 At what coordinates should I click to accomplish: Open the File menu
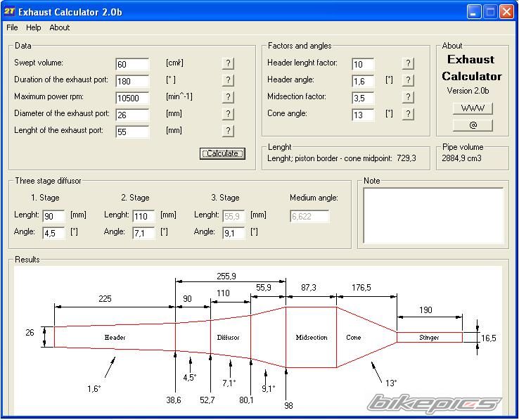click(12, 27)
